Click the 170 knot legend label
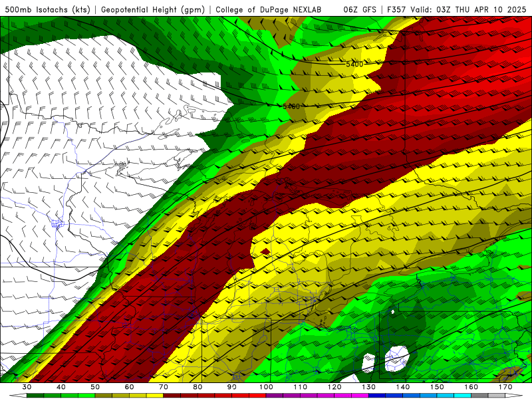This screenshot has width=532, height=399. click(x=505, y=387)
